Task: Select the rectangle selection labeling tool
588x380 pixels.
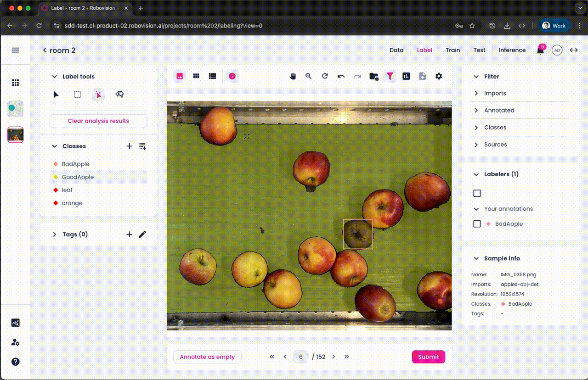Action: (77, 94)
